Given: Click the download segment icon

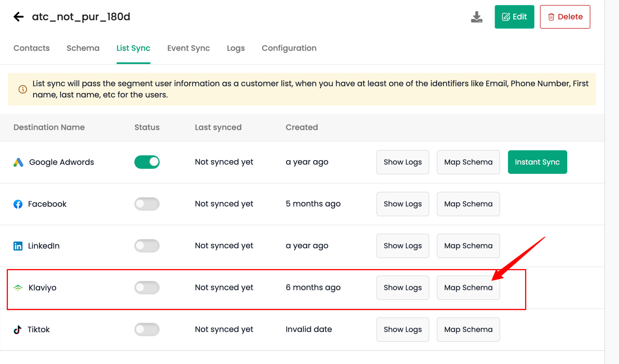Looking at the screenshot, I should point(477,17).
